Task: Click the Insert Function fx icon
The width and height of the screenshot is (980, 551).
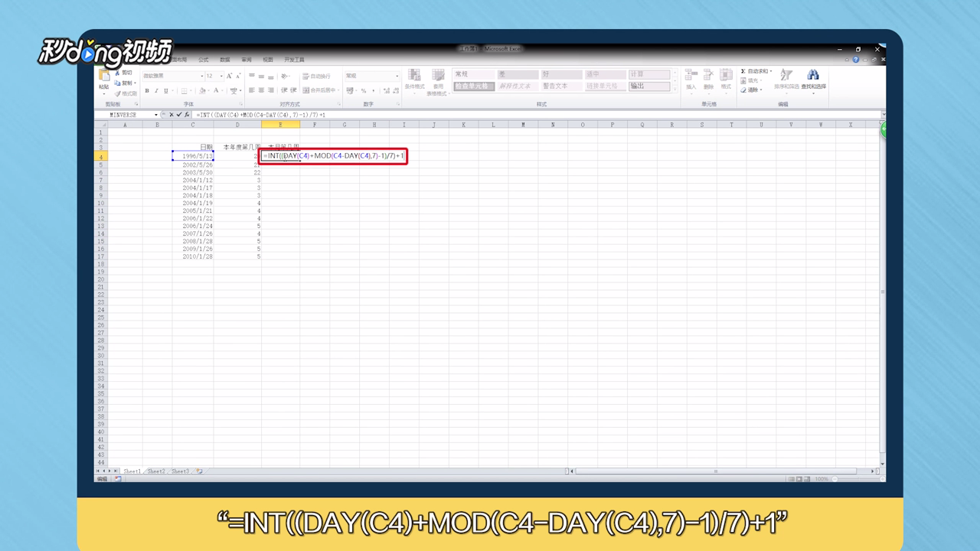Action: coord(187,115)
